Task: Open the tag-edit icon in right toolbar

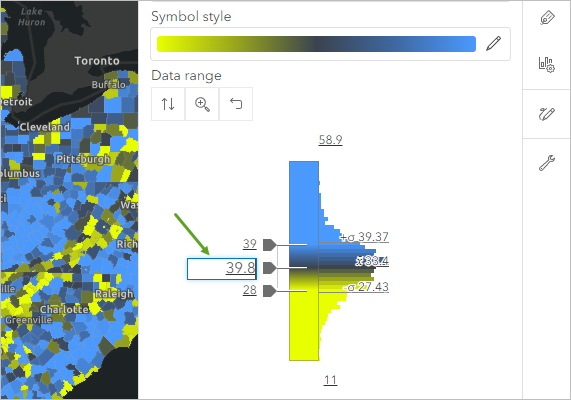Action: tap(547, 17)
